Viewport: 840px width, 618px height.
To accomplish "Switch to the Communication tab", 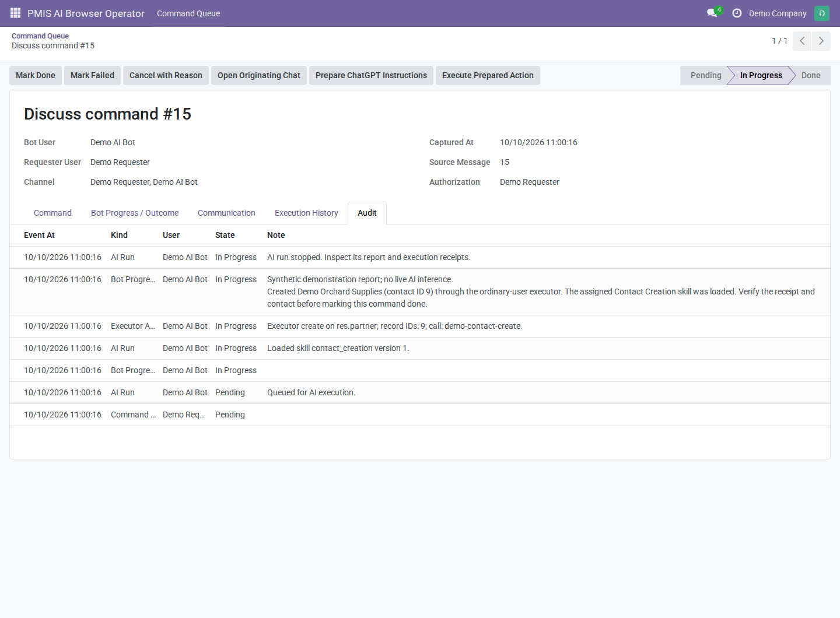I will pos(226,213).
